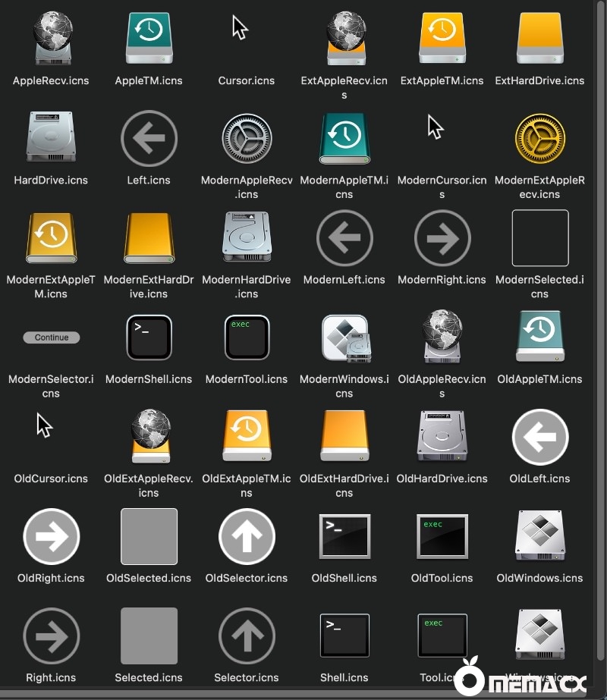Click the gold ModernExtAppleRecv.icns gear icon
This screenshot has height=700, width=607.
539,138
